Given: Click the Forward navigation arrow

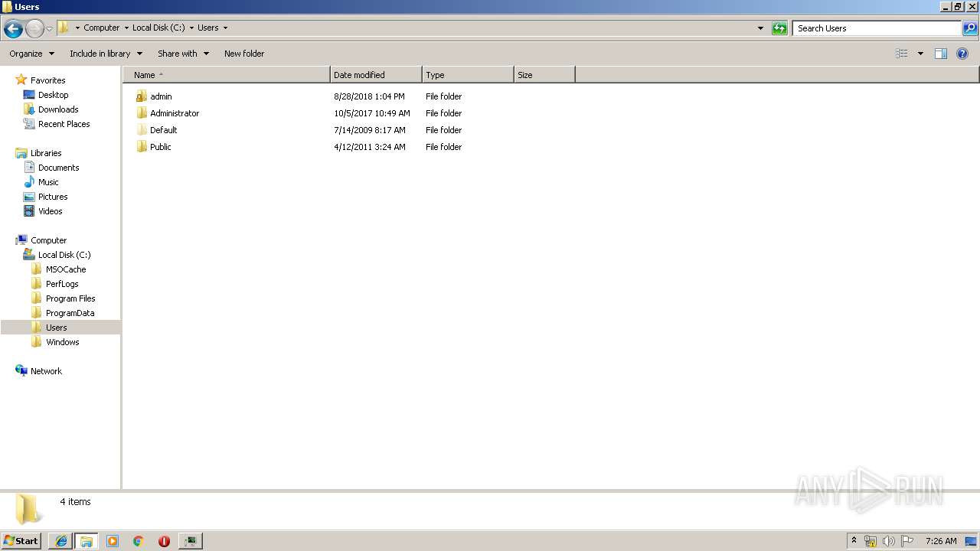Looking at the screenshot, I should tap(34, 29).
